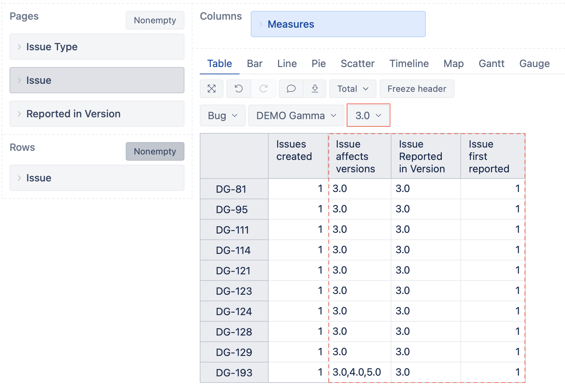Open the Bug issue type dropdown
This screenshot has width=565, height=392.
(x=222, y=116)
